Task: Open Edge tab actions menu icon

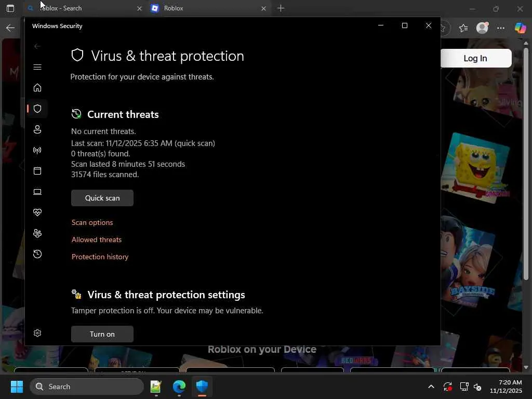Action: (x=10, y=8)
